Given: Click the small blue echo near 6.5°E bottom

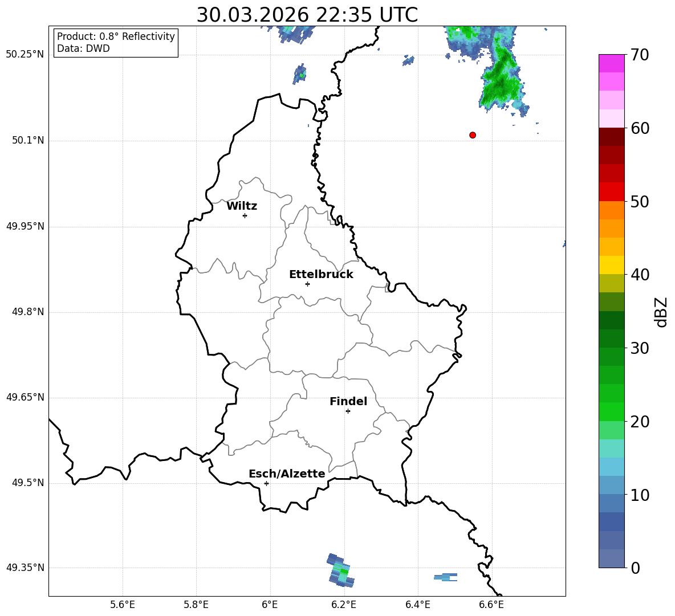Looking at the screenshot, I should coord(446,577).
